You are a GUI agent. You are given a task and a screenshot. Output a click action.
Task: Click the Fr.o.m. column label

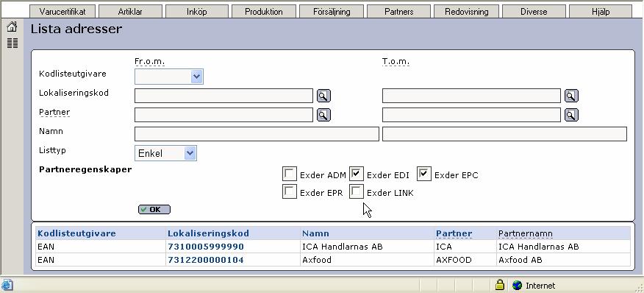(x=149, y=62)
